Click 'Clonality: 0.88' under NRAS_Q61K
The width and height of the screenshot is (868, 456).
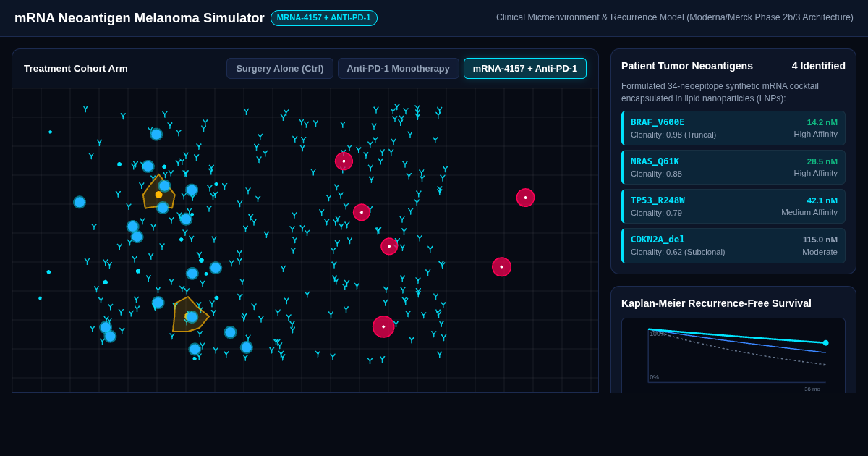[656, 174]
